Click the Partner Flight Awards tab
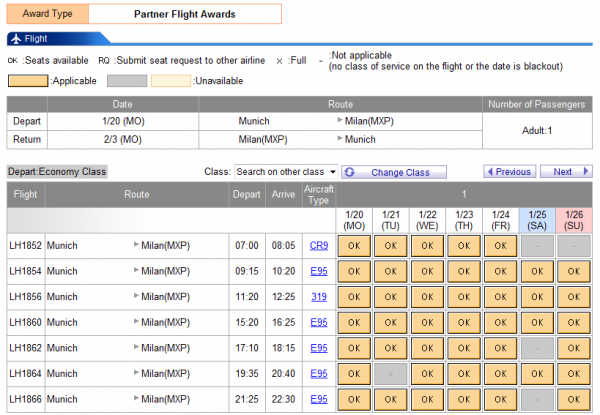The image size is (600, 415). click(x=184, y=14)
